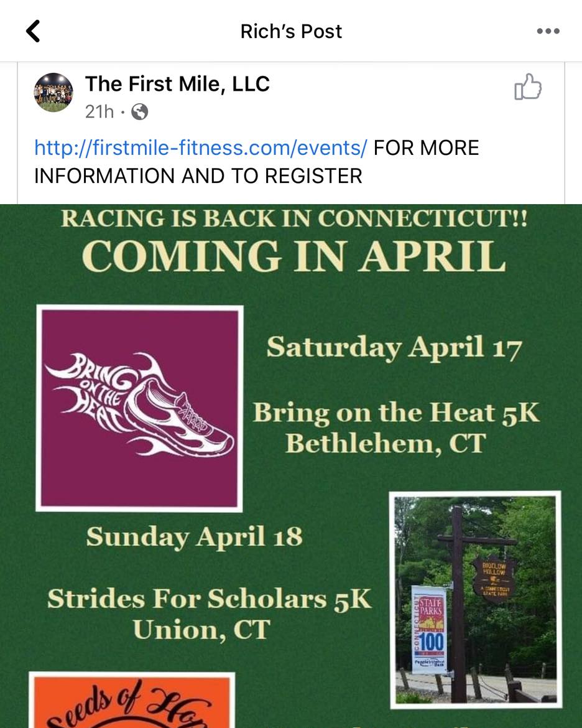Viewport: 582px width, 728px height.
Task: Like the post with the thumbs-up icon
Action: (x=528, y=87)
